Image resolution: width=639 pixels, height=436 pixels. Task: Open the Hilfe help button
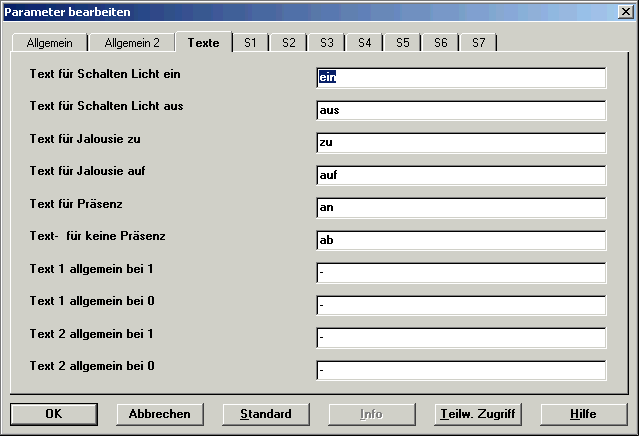(x=584, y=413)
